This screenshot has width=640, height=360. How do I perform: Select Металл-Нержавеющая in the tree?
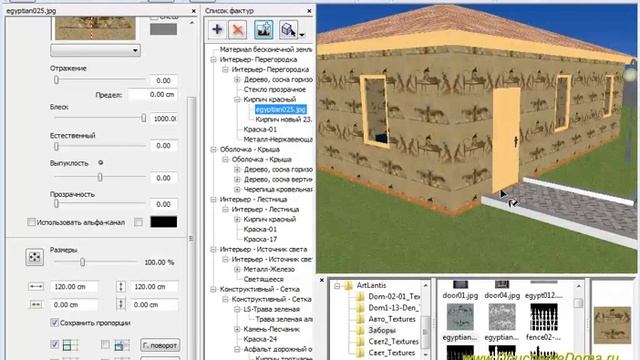coord(278,139)
